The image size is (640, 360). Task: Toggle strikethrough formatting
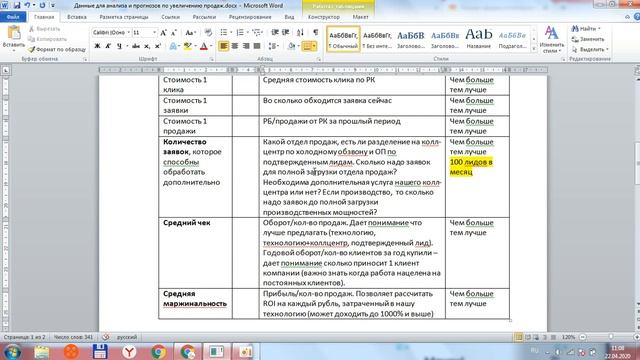[x=136, y=46]
